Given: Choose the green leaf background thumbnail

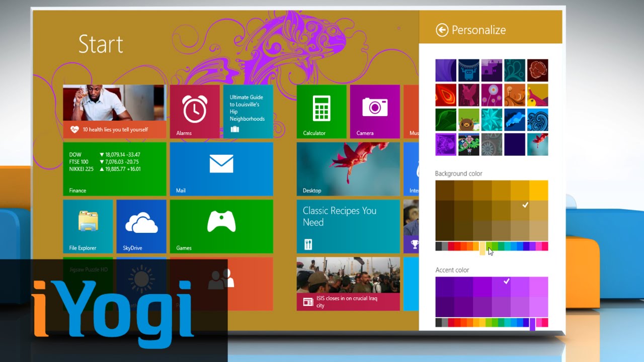Looking at the screenshot, I should (446, 120).
